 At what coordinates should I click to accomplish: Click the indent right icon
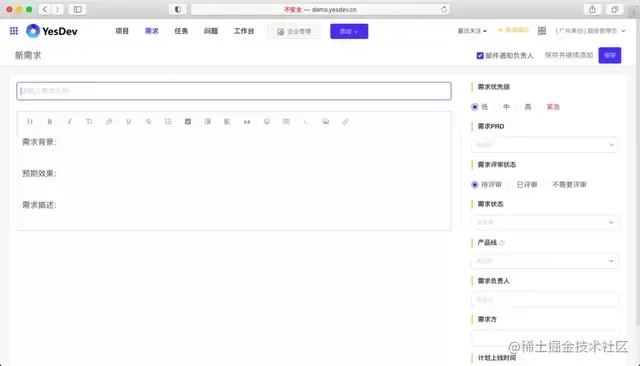coord(207,122)
